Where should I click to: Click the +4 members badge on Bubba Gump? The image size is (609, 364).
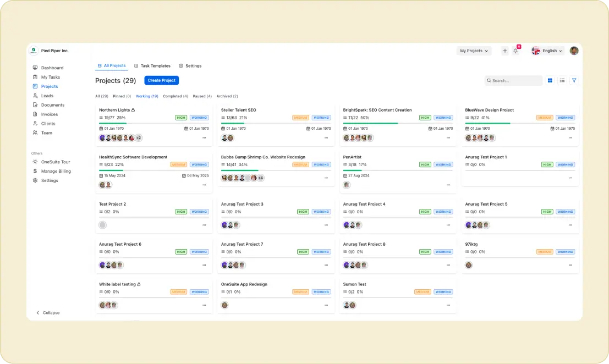pyautogui.click(x=261, y=178)
